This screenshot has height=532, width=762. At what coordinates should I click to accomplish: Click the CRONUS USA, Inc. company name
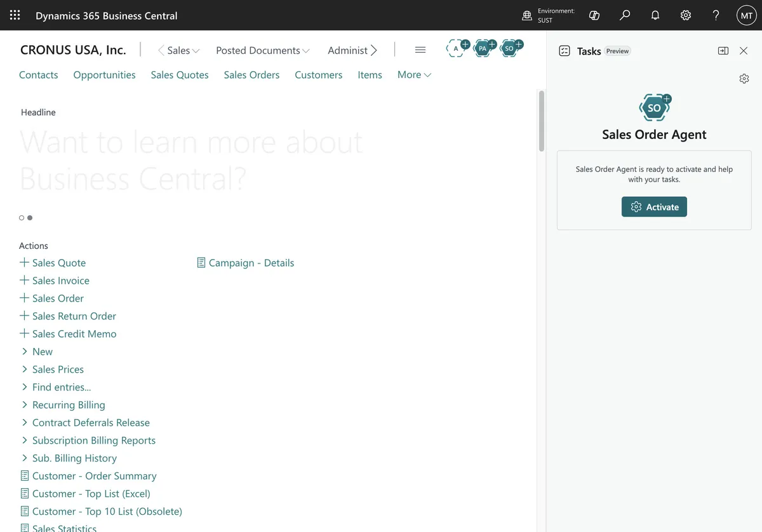[x=73, y=50]
